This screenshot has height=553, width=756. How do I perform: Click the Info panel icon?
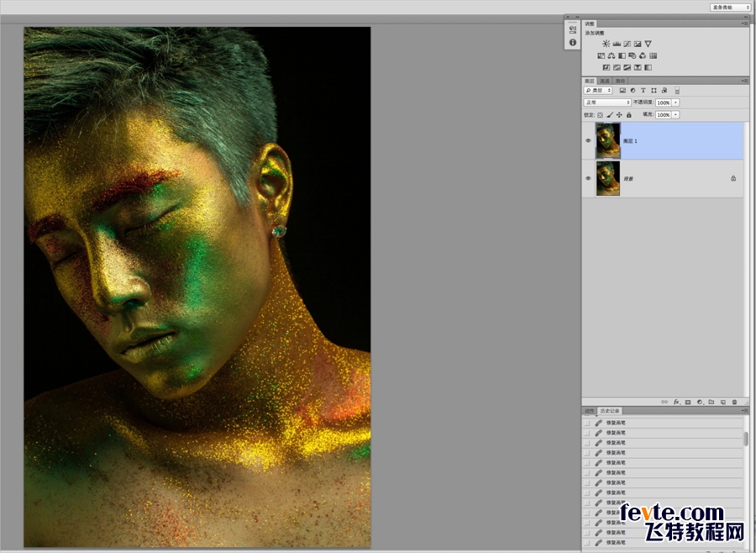573,42
